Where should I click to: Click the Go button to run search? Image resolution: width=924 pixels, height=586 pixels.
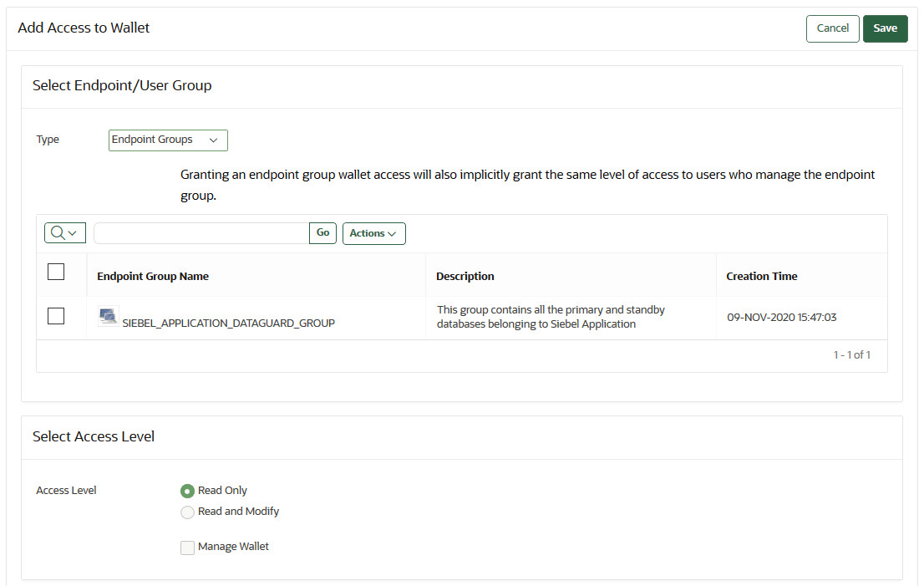[x=322, y=232]
